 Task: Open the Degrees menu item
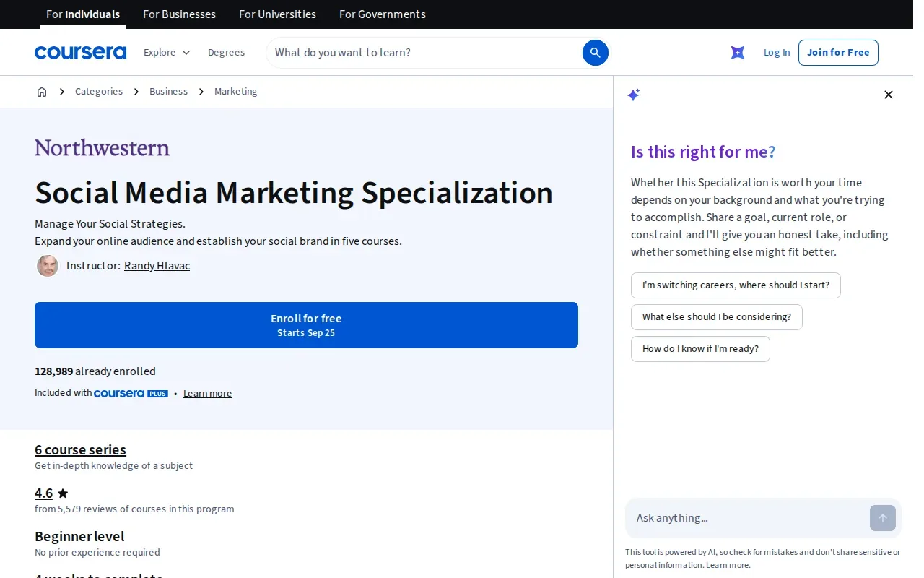tap(226, 53)
